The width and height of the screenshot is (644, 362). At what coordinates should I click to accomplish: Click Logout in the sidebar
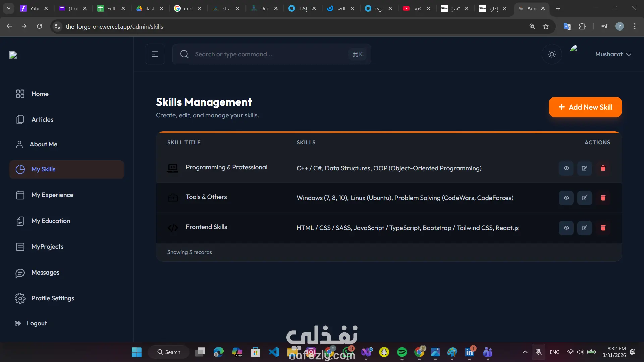pos(37,323)
